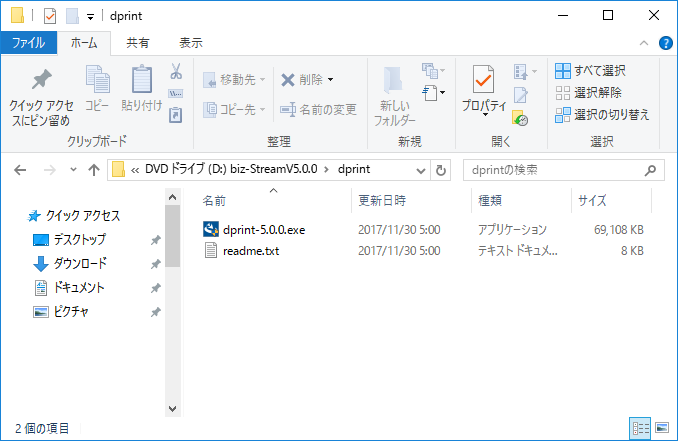Go up one folder level arrow
Viewport: 678px width, 441px height.
click(94, 170)
